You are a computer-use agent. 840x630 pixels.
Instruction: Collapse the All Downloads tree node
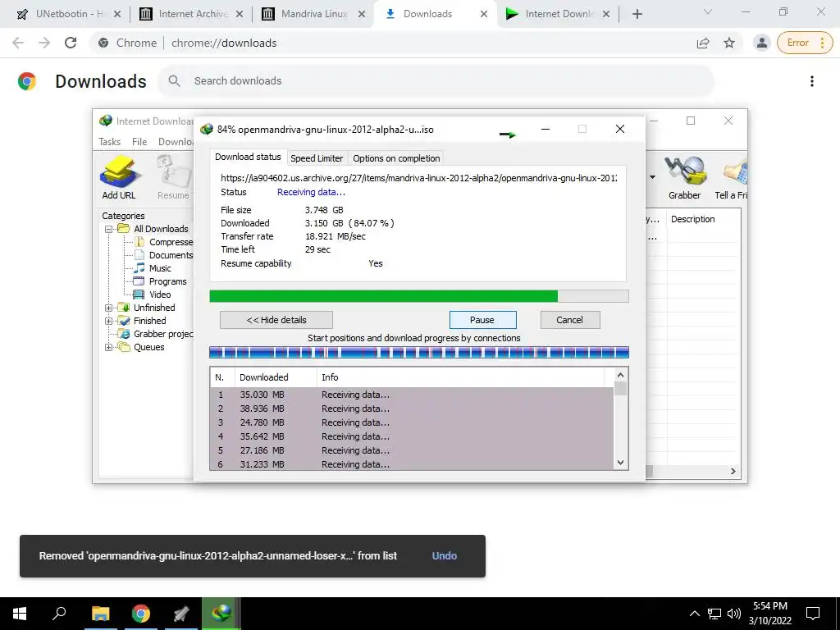pyautogui.click(x=108, y=230)
